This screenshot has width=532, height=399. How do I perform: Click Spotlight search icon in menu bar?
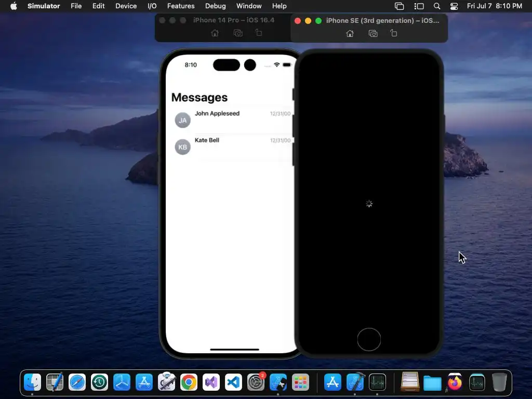(437, 6)
